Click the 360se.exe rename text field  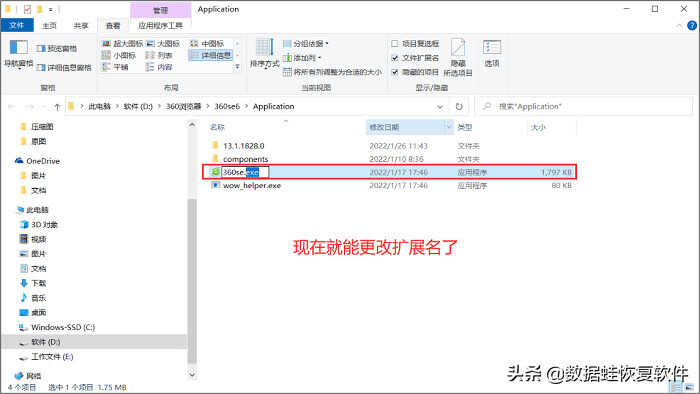245,172
